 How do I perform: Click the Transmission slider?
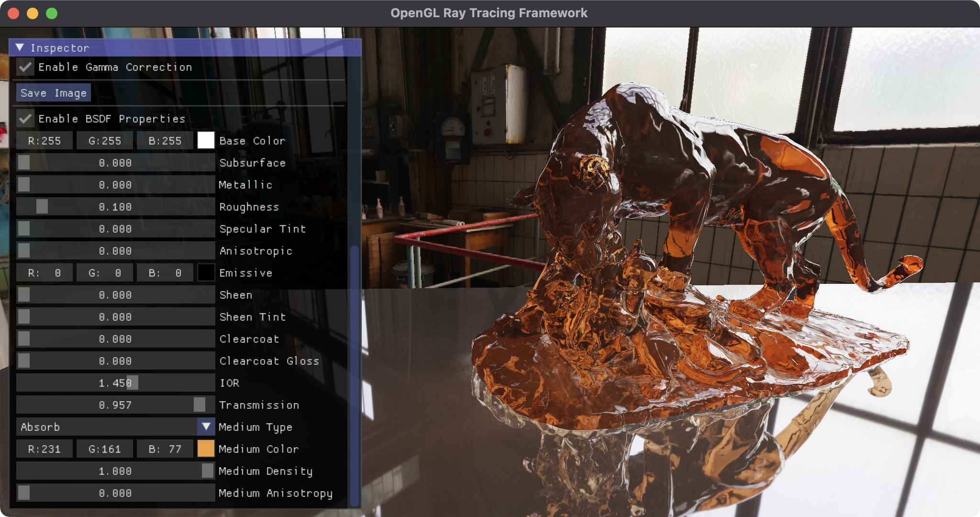[115, 405]
